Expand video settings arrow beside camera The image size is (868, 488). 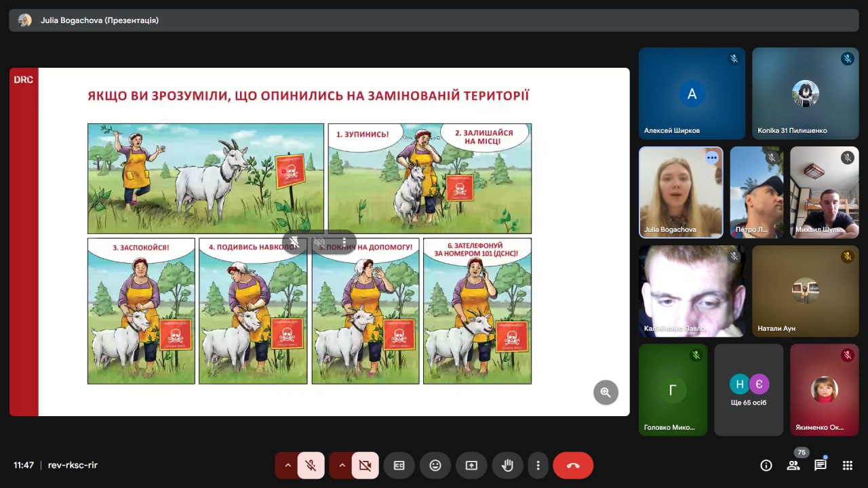(x=342, y=466)
